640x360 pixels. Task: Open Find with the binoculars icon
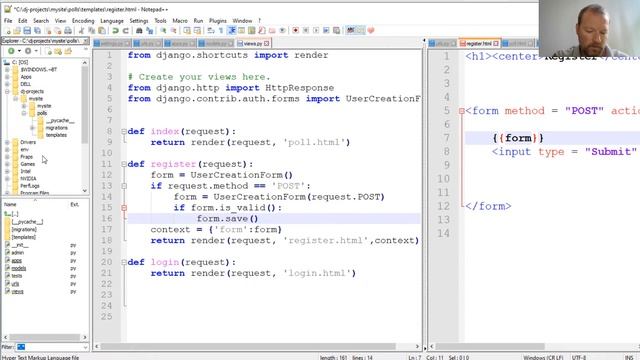pos(139,31)
